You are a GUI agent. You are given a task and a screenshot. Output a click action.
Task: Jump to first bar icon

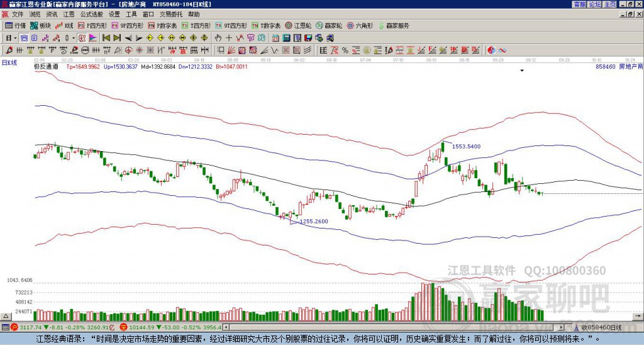click(x=106, y=38)
